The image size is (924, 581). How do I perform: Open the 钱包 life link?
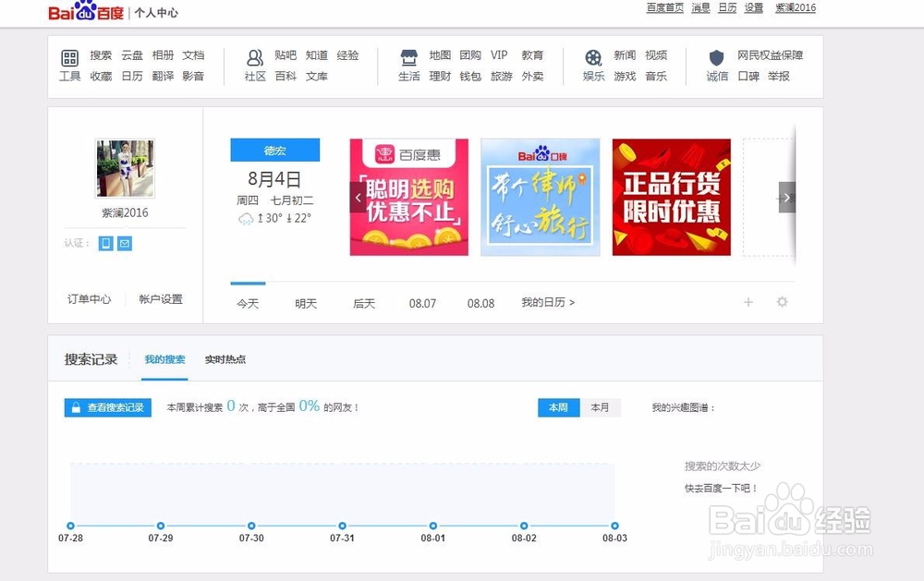coord(470,76)
